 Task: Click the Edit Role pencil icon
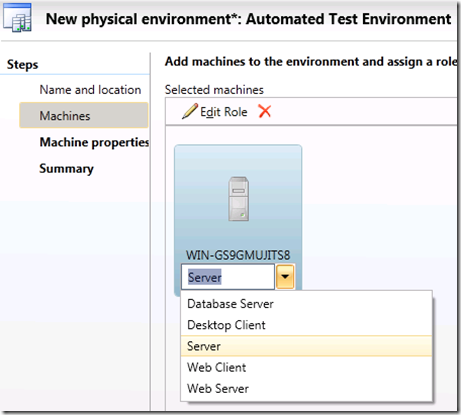click(190, 111)
